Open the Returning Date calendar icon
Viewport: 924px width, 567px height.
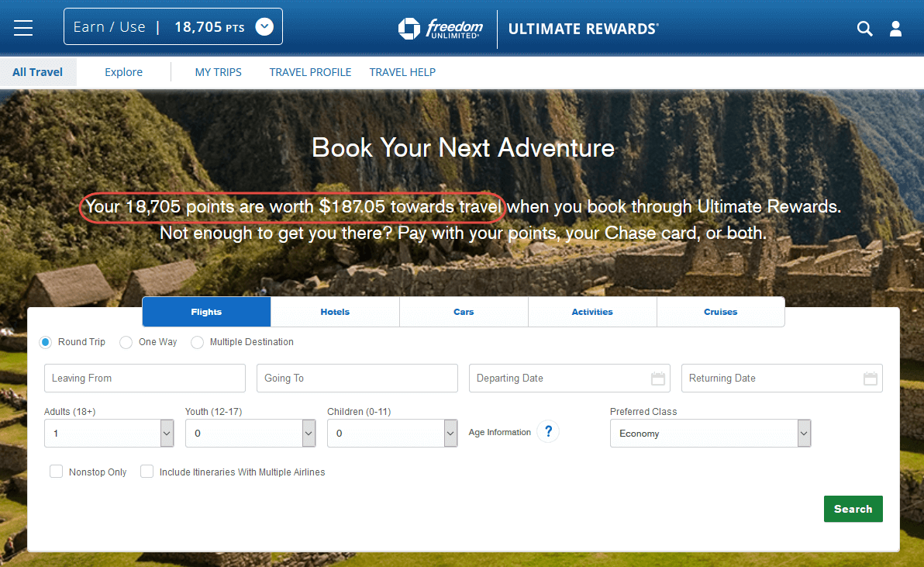[871, 379]
